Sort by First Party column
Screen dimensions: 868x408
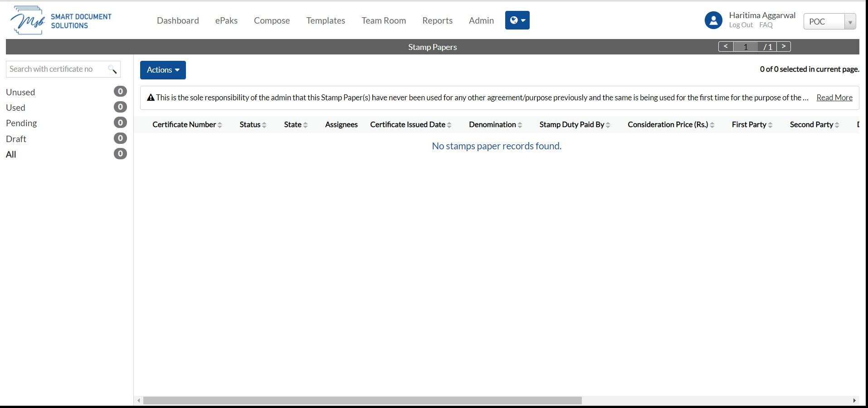pyautogui.click(x=752, y=125)
